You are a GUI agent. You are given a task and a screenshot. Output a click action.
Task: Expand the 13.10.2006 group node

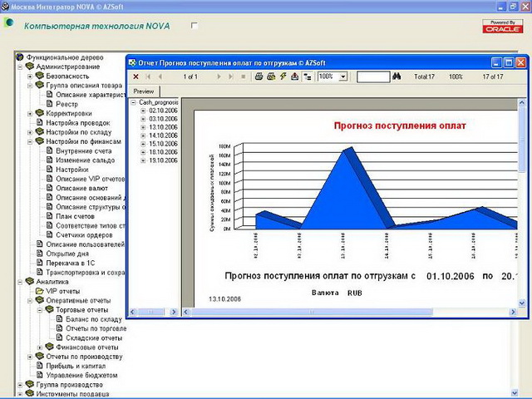(x=143, y=127)
